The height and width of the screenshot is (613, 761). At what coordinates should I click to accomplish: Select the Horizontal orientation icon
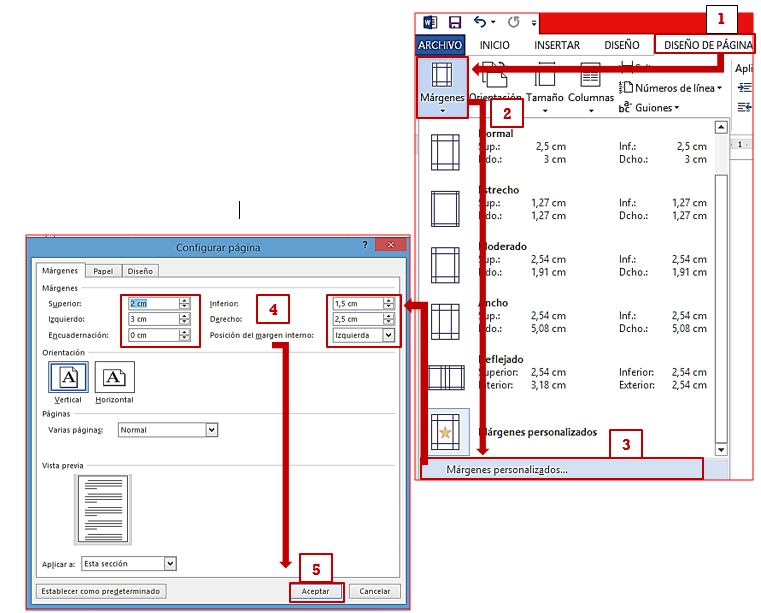tap(114, 377)
